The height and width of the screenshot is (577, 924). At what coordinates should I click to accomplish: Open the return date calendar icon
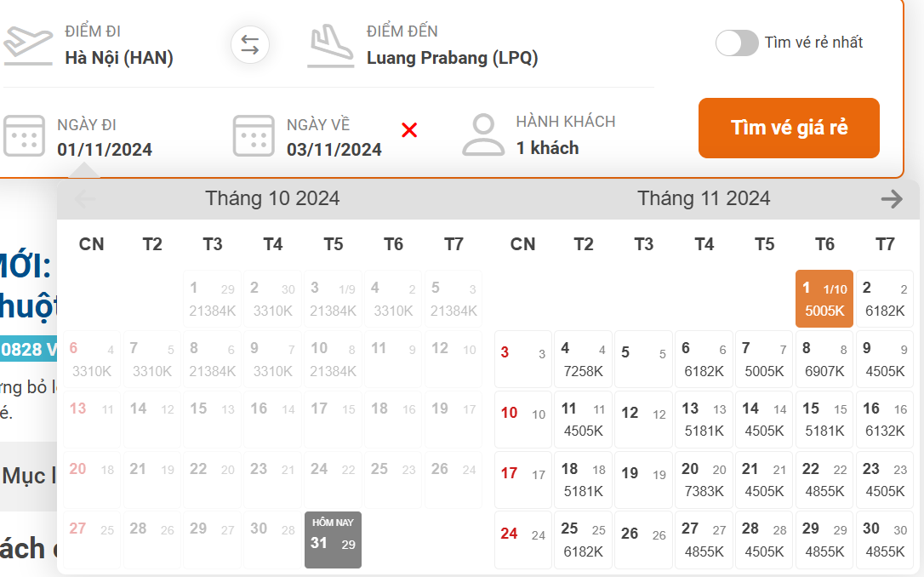point(254,135)
